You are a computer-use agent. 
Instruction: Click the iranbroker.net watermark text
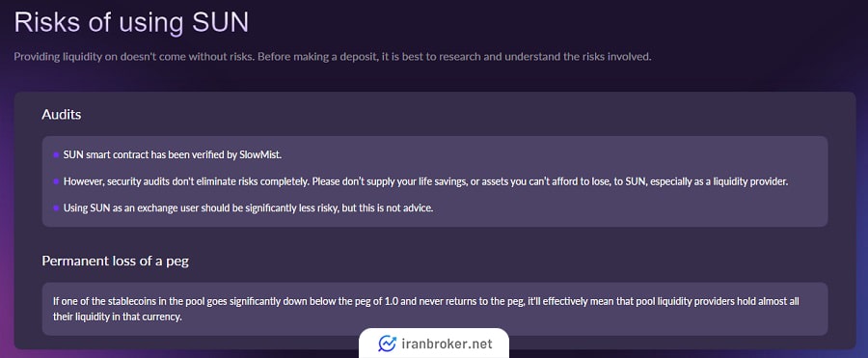(446, 344)
